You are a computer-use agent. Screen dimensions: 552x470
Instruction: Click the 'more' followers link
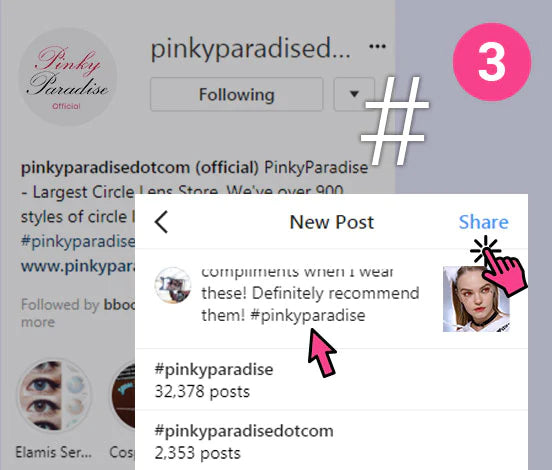click(38, 322)
